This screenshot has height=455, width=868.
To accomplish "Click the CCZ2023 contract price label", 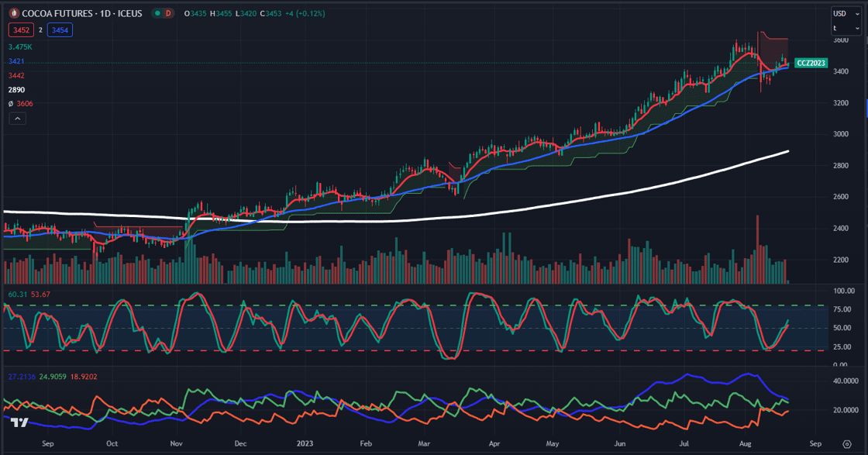I will coord(811,63).
